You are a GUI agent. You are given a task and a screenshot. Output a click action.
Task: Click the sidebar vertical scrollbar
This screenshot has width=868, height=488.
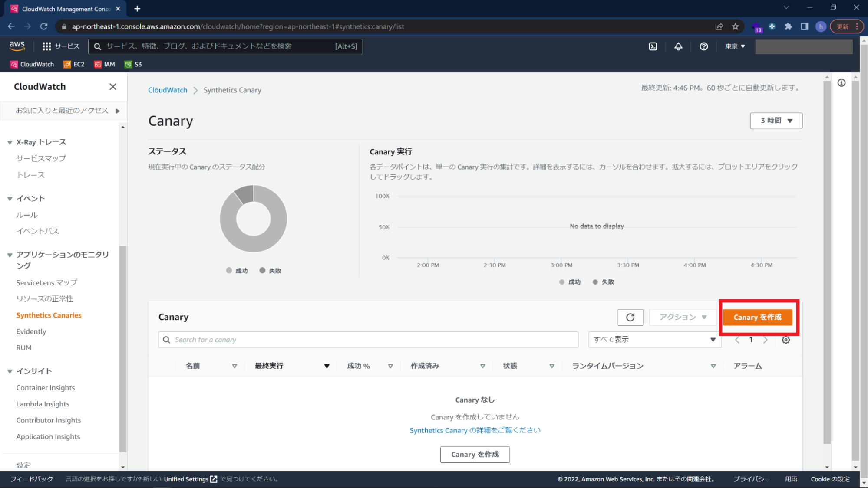click(123, 349)
